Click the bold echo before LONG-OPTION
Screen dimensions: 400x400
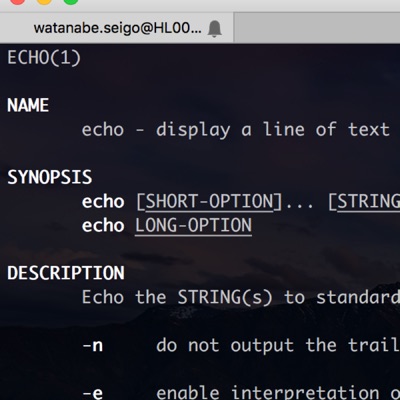click(x=103, y=226)
